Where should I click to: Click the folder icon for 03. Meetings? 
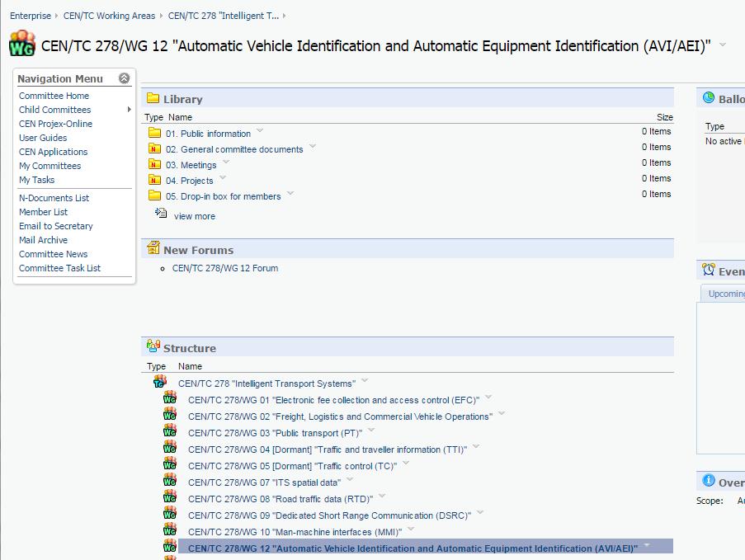[x=154, y=164]
